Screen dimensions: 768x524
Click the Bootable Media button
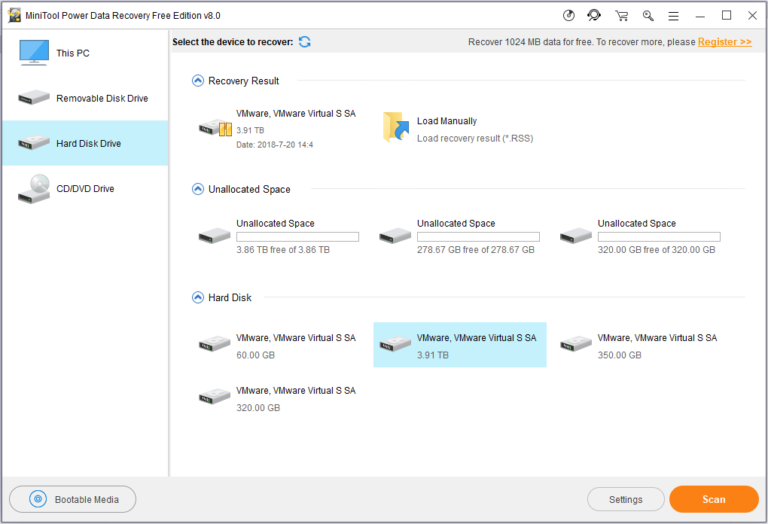coord(72,499)
